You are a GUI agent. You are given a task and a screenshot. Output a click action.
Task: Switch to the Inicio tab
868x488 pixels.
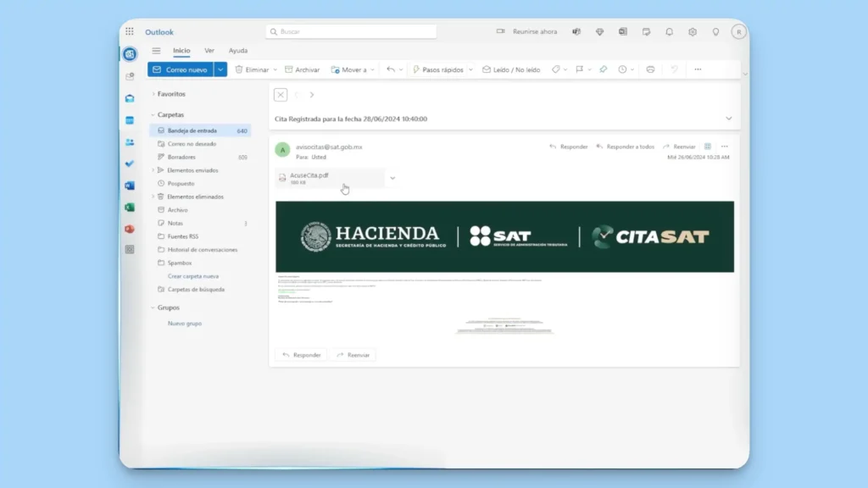pyautogui.click(x=181, y=50)
